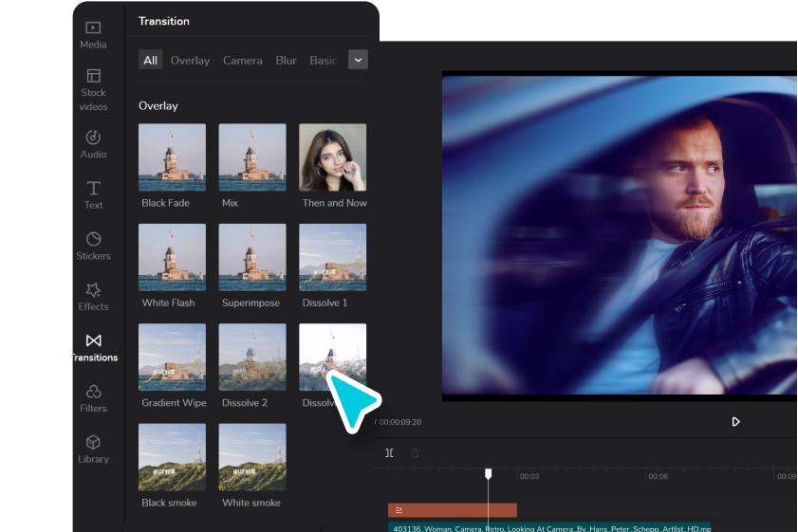Switch to the Camera category tab

click(242, 60)
